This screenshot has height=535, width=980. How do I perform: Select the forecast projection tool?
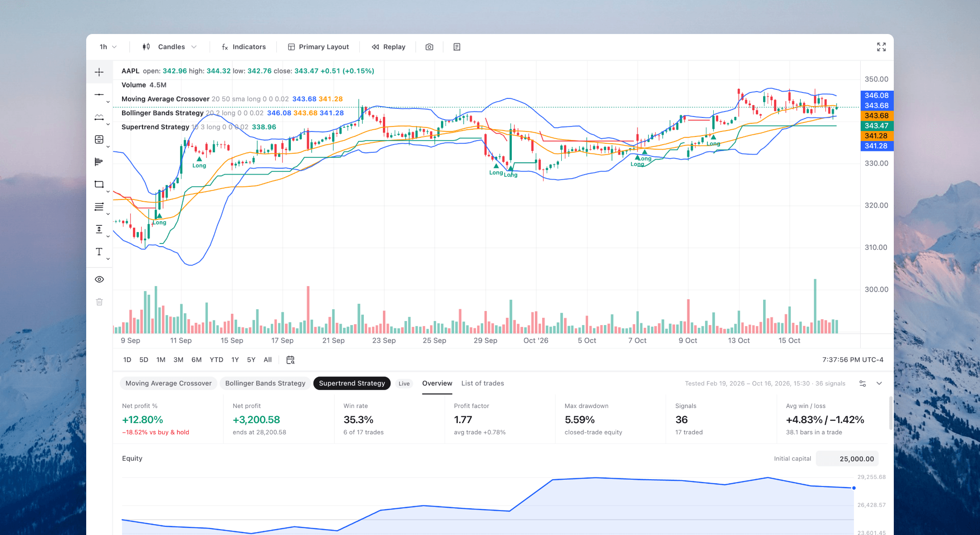pos(99,140)
